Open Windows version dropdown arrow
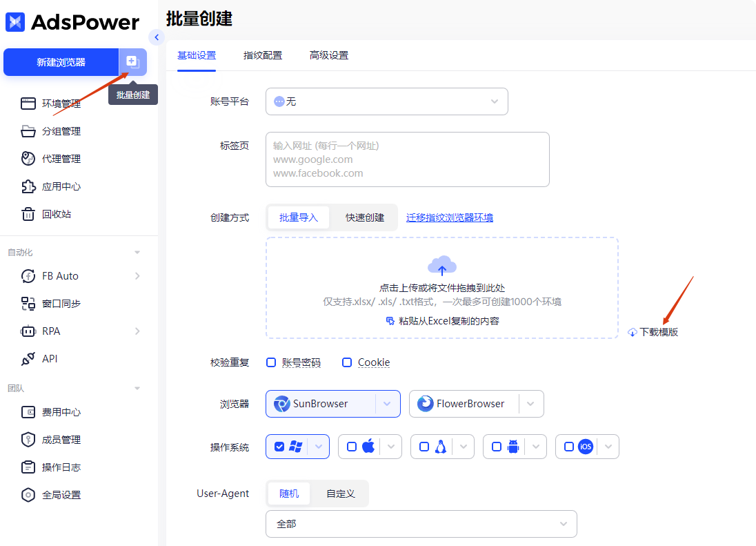Screen dimensions: 756x546 pyautogui.click(x=319, y=447)
